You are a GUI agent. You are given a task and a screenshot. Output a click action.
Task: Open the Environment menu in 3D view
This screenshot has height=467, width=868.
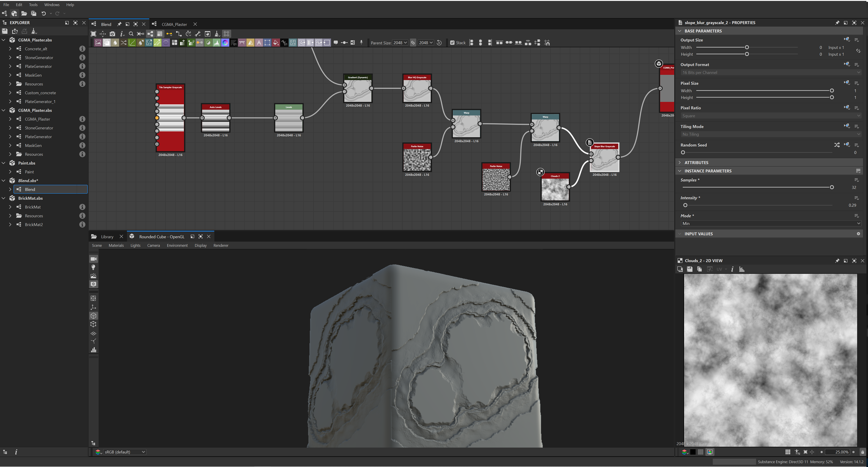coord(177,245)
